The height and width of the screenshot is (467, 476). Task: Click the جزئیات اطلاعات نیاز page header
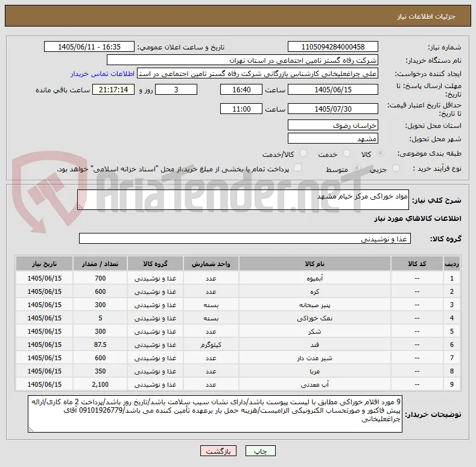tap(238, 16)
